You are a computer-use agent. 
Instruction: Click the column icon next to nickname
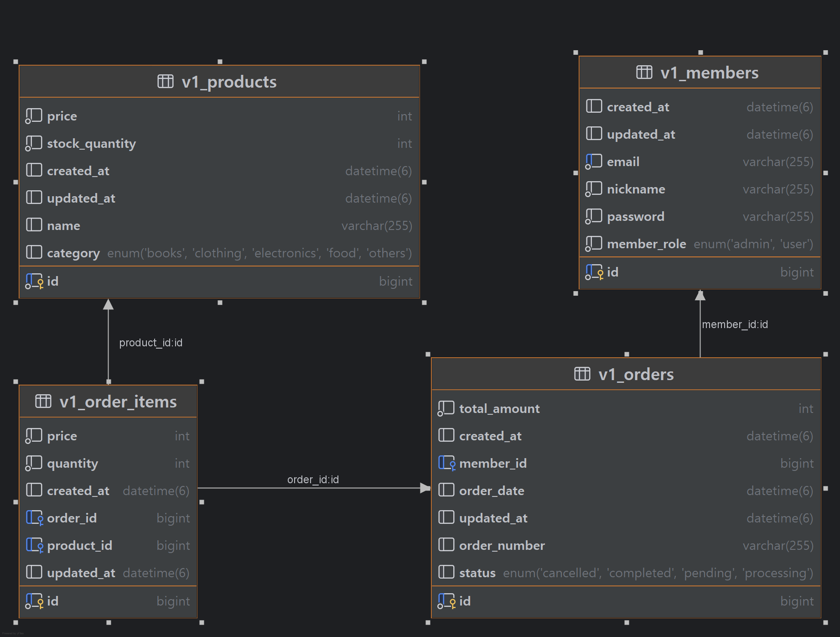click(x=594, y=189)
